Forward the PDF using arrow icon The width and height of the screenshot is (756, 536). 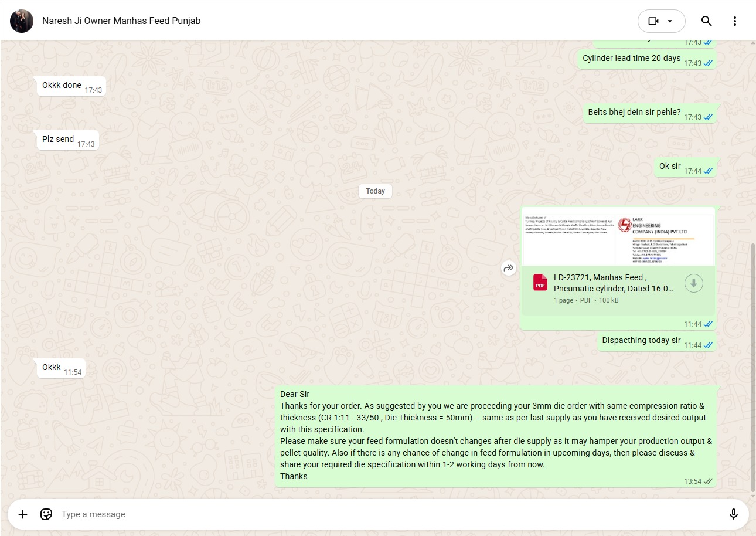point(508,268)
